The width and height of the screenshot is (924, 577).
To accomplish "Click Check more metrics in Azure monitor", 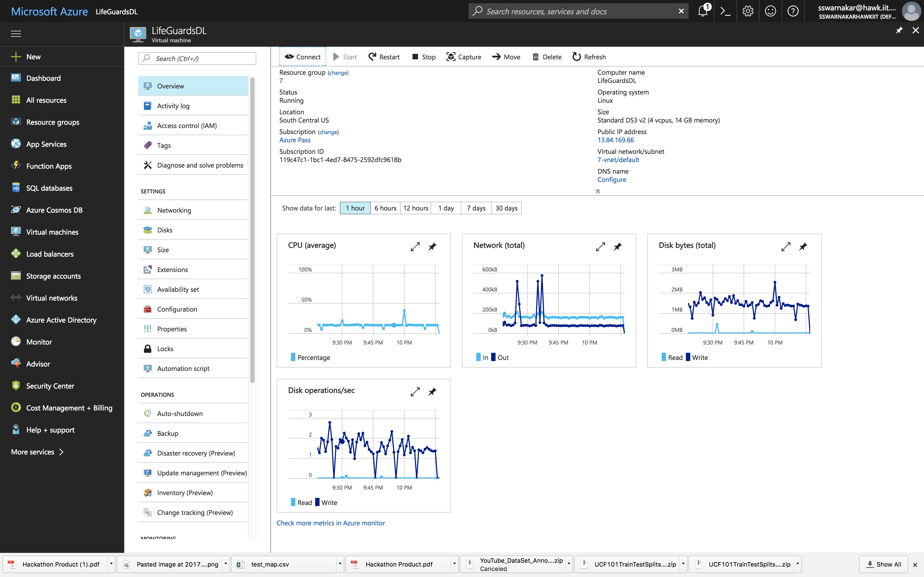I will pos(330,523).
